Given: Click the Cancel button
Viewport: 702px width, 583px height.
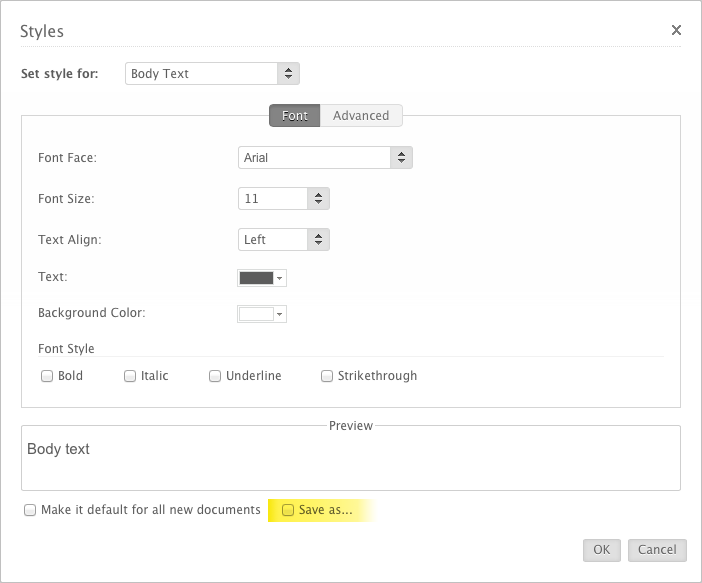Looking at the screenshot, I should pyautogui.click(x=657, y=550).
